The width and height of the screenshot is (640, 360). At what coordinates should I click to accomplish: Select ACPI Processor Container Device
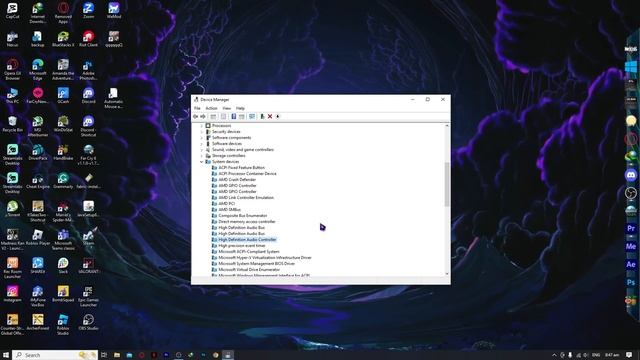pos(247,173)
